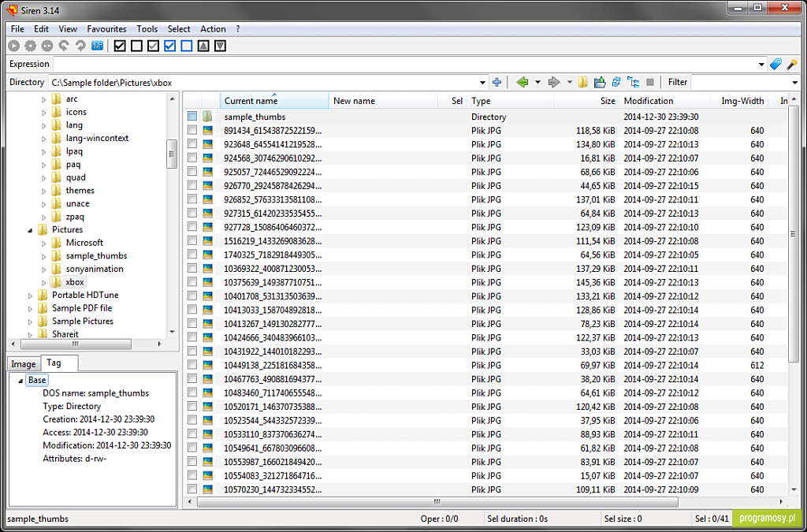Collapse the Base tag node
The image size is (807, 532).
pyautogui.click(x=20, y=381)
